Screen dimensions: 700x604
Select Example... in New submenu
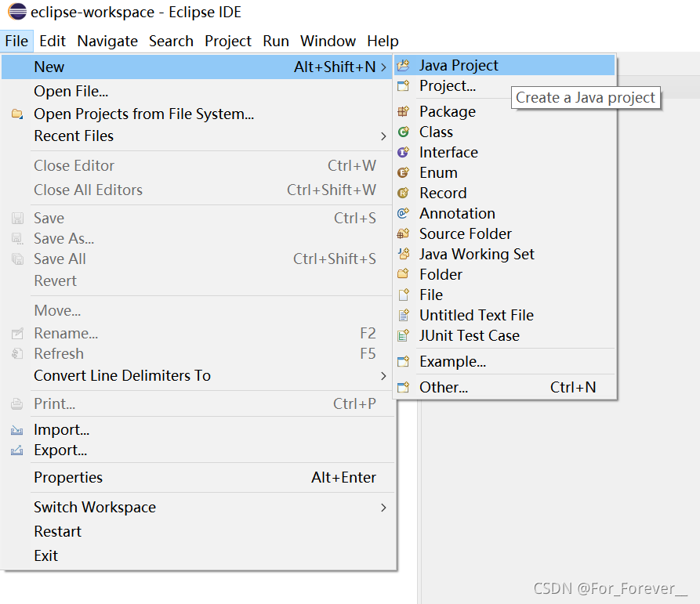point(505,361)
